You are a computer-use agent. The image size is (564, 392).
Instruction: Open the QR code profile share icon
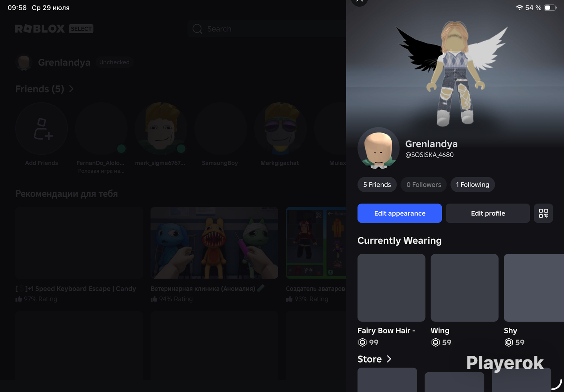[x=543, y=213]
